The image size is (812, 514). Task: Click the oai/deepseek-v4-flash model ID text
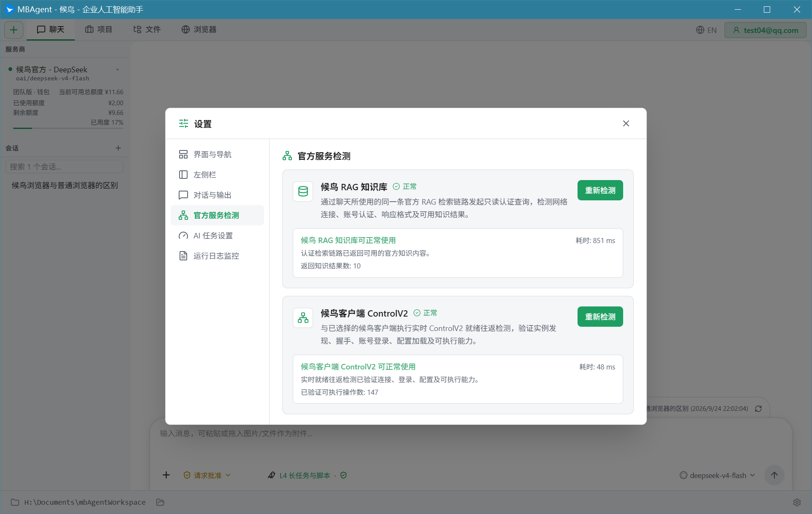pyautogui.click(x=53, y=78)
